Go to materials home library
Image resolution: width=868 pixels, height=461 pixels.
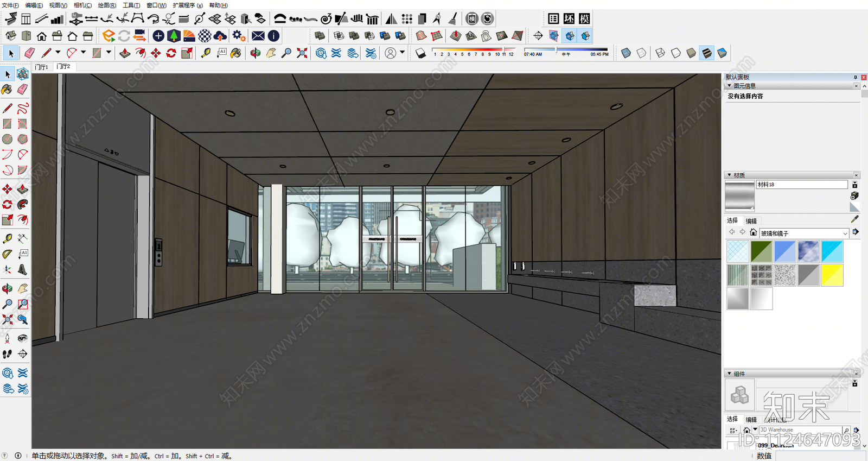pyautogui.click(x=753, y=232)
